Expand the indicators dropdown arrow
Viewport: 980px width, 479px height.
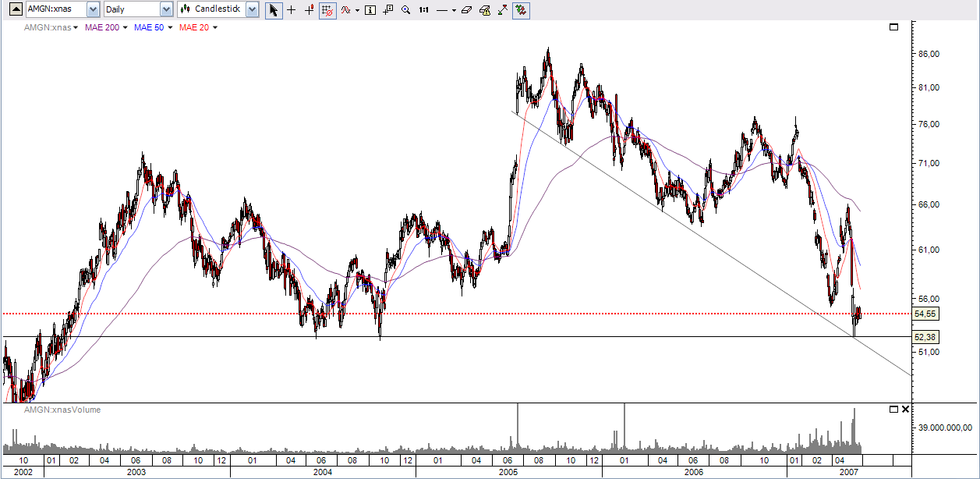point(357,10)
